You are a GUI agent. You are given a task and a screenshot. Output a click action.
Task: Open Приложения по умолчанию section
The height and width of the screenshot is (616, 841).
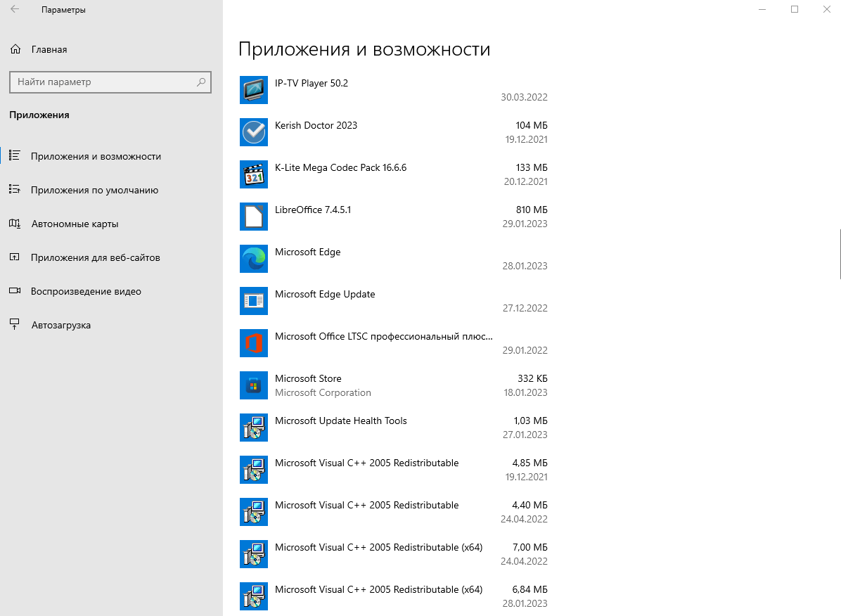(x=111, y=190)
